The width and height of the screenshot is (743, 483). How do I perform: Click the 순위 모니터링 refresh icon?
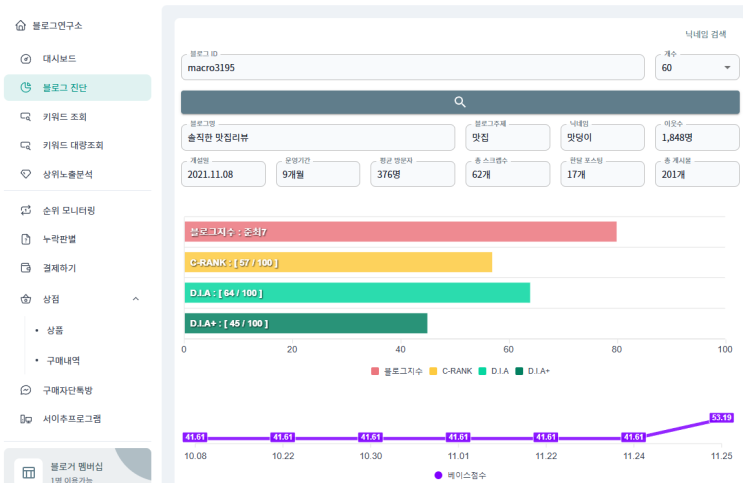(x=26, y=210)
